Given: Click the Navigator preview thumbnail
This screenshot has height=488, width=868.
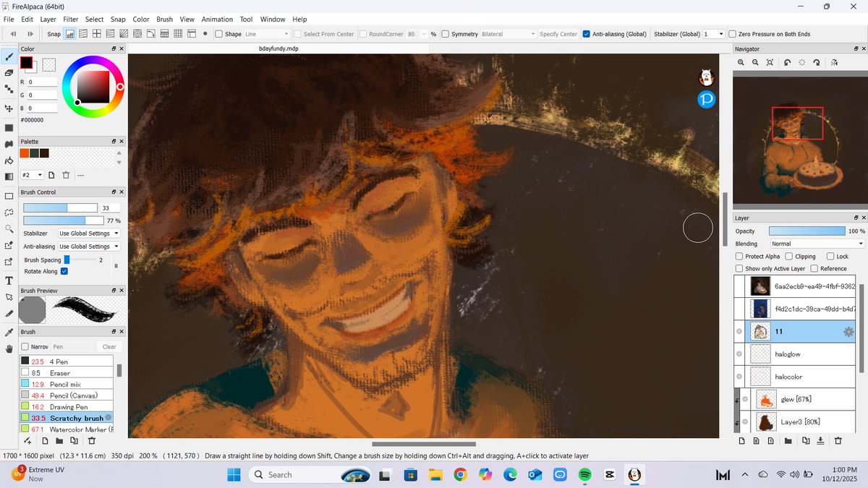Looking at the screenshot, I should coord(799,141).
